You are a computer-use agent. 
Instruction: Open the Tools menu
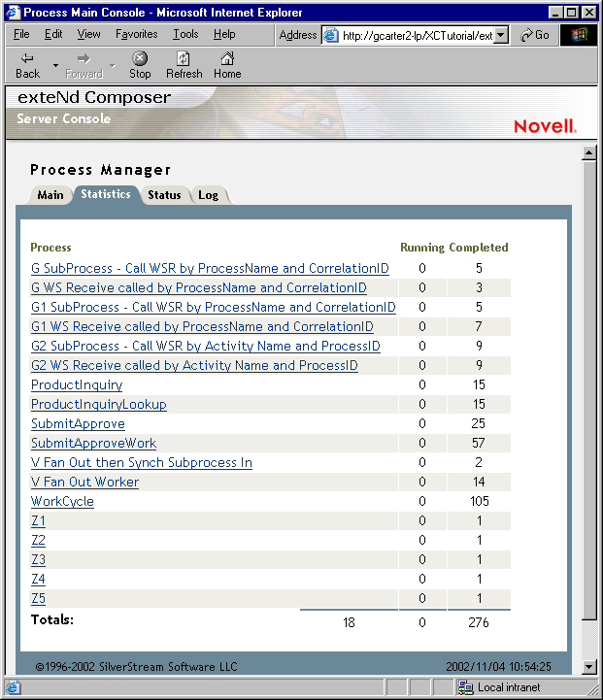click(x=185, y=34)
